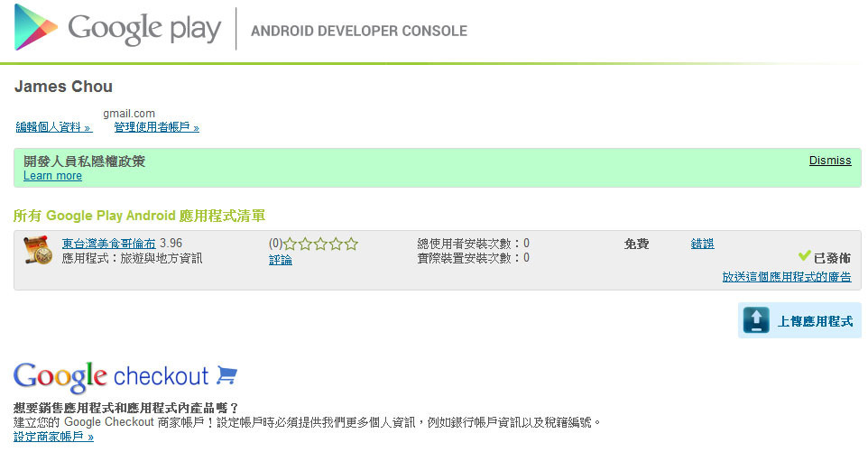This screenshot has width=868, height=452.
Task: Click the green published checkmark icon
Action: (804, 255)
